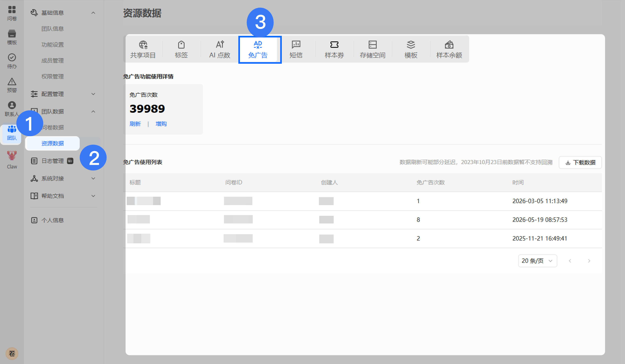Click the 标题 column header
This screenshot has width=625, height=364.
(x=135, y=182)
